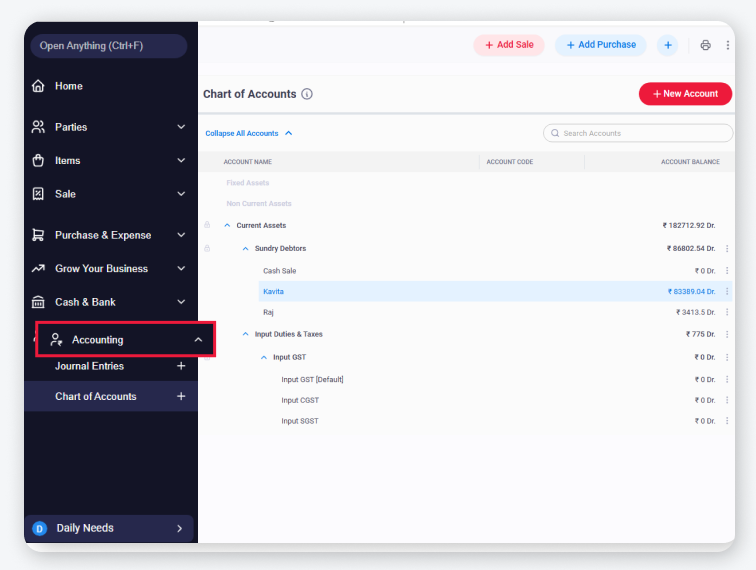
Task: Expand the Sale menu chevron
Action: pos(181,194)
